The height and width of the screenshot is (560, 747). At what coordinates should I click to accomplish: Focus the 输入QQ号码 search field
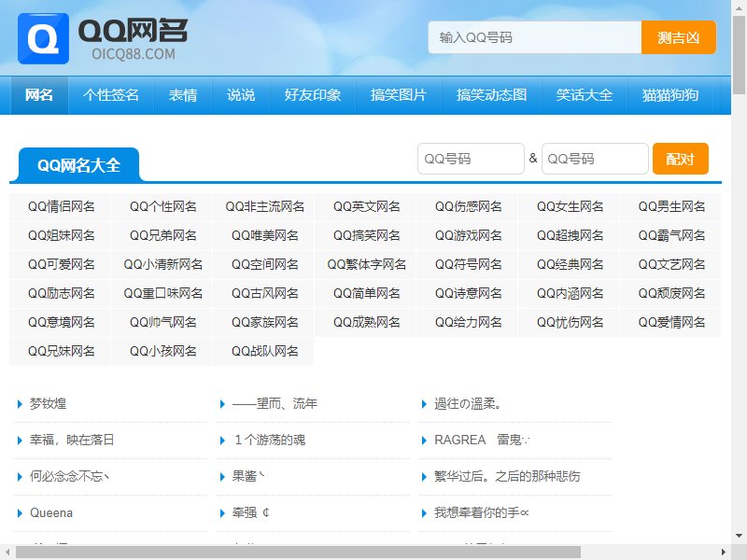[x=534, y=37]
